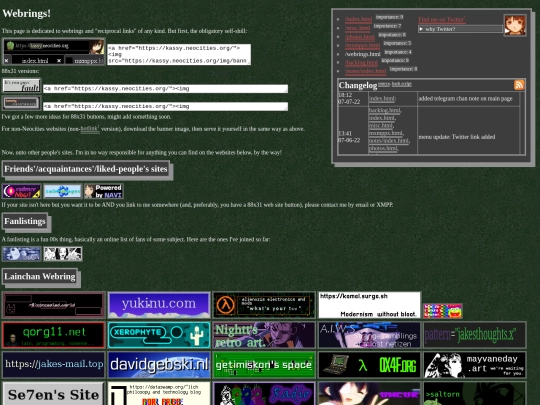
Task: Open the 'hotlink' footnote link
Action: [x=90, y=129]
